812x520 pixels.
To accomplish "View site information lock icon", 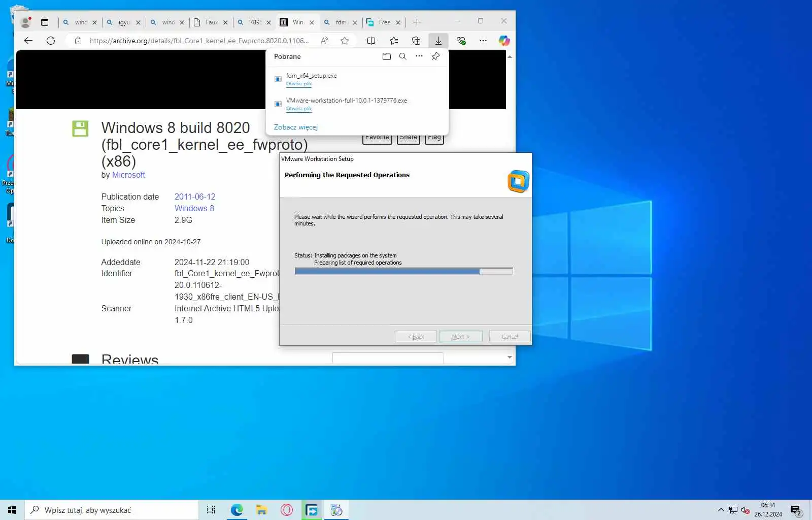I will [x=78, y=41].
